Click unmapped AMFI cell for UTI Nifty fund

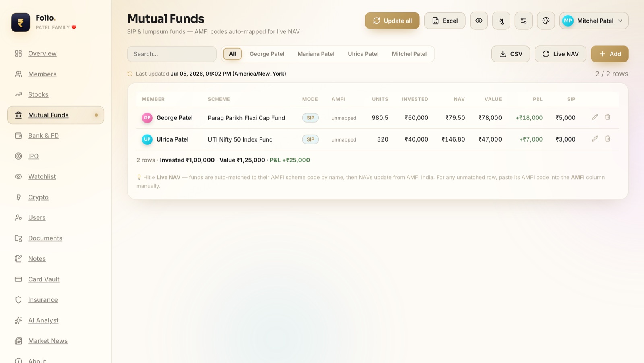pos(344,139)
